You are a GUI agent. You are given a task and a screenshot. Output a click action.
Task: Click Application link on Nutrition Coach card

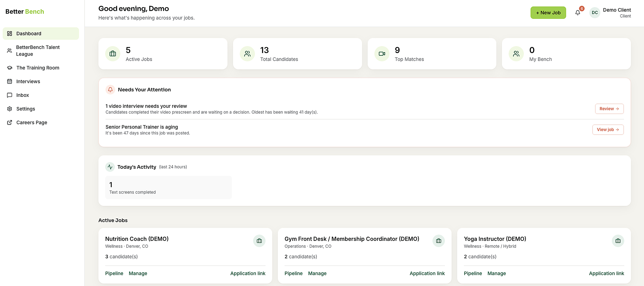tap(248, 274)
